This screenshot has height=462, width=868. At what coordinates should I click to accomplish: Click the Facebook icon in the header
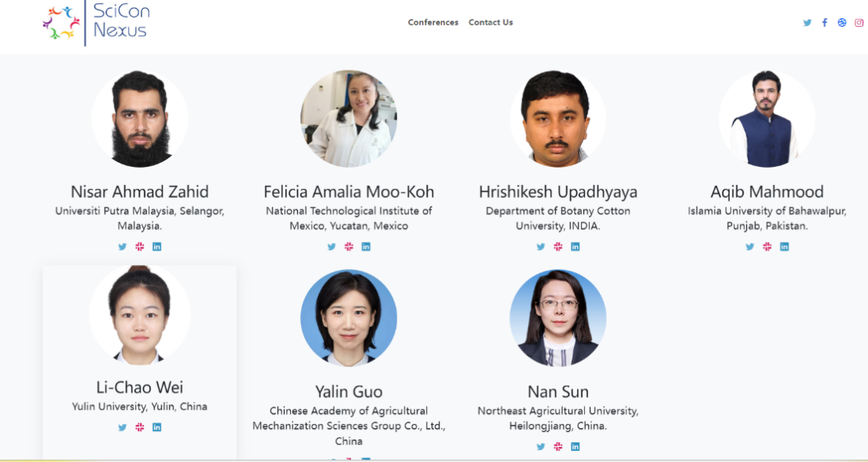tap(825, 23)
